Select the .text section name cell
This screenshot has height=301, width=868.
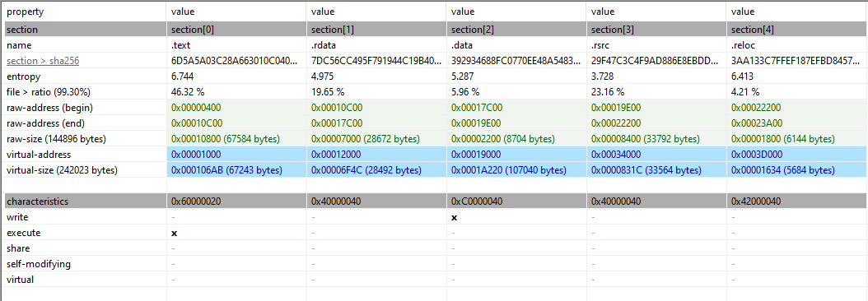point(236,45)
